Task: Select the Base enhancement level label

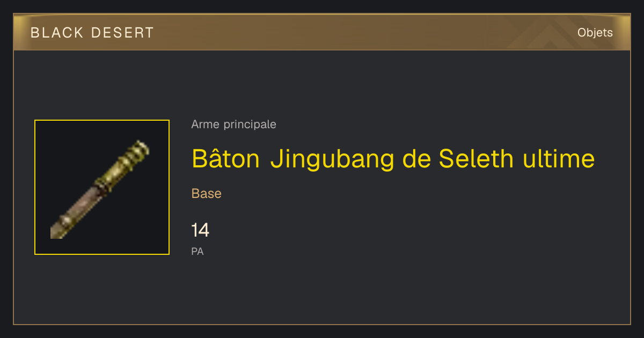Action: click(207, 194)
